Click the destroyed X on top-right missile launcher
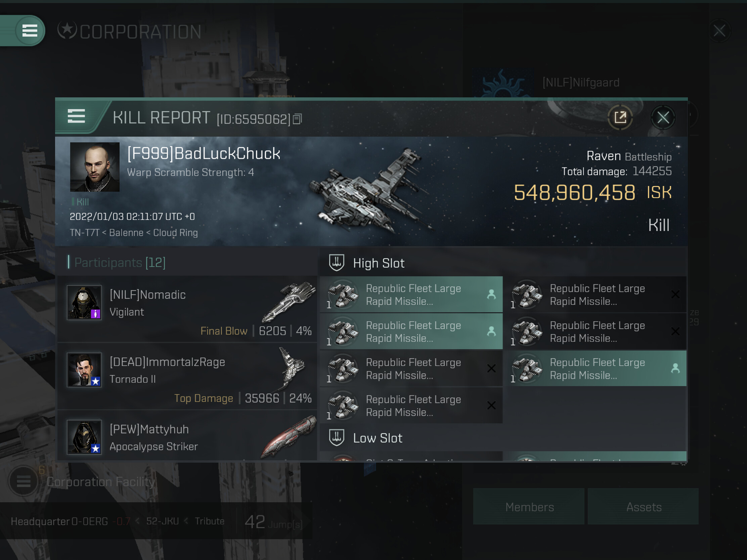Viewport: 747px width, 560px height. (x=675, y=294)
